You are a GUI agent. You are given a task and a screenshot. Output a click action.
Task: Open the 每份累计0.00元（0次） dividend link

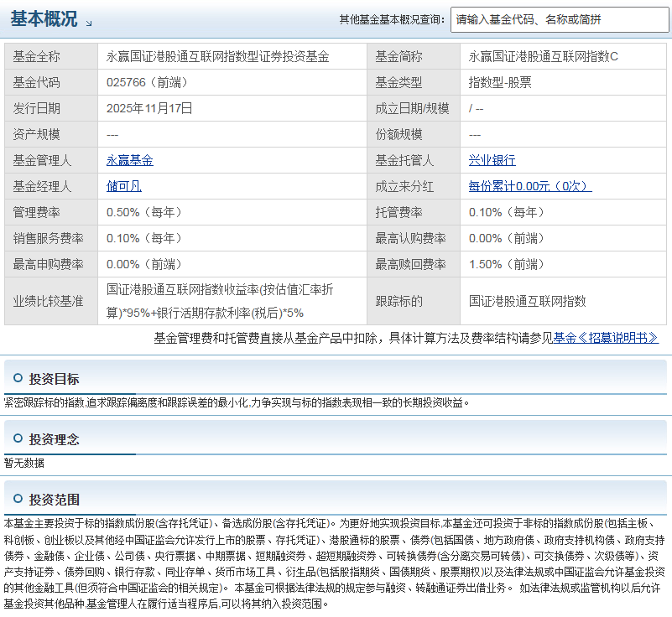(530, 186)
